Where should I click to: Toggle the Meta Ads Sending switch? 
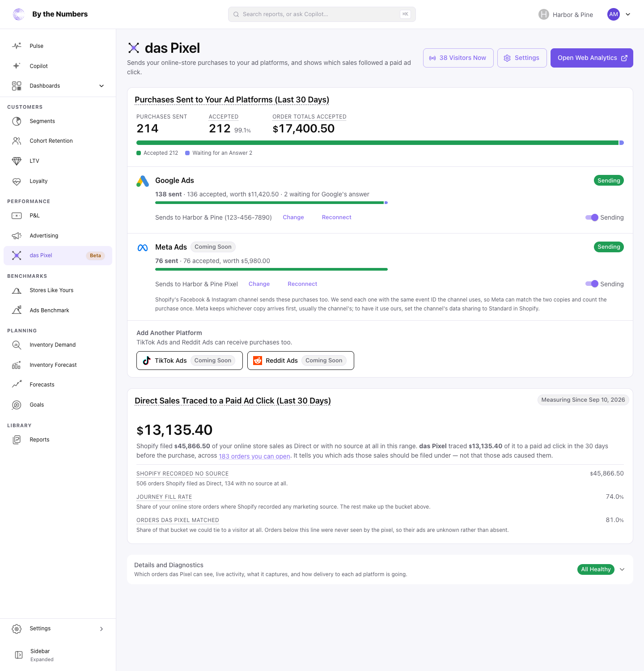point(592,284)
